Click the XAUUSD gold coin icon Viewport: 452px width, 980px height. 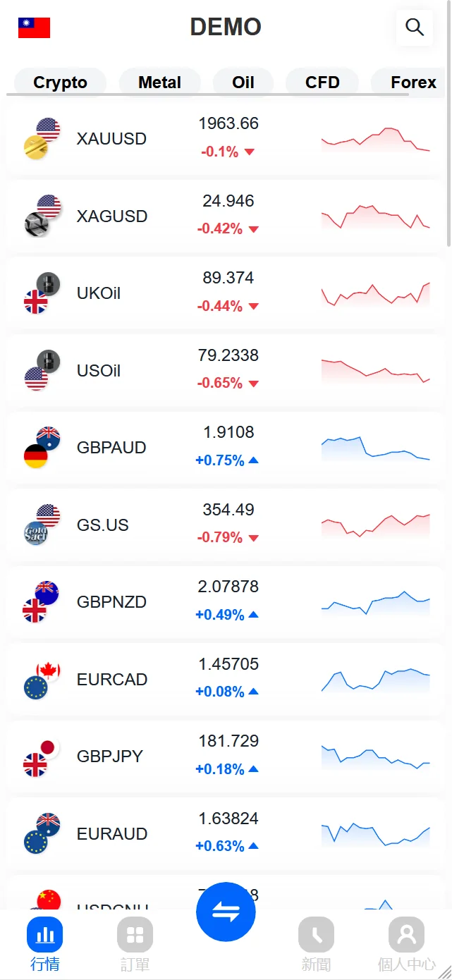35,147
